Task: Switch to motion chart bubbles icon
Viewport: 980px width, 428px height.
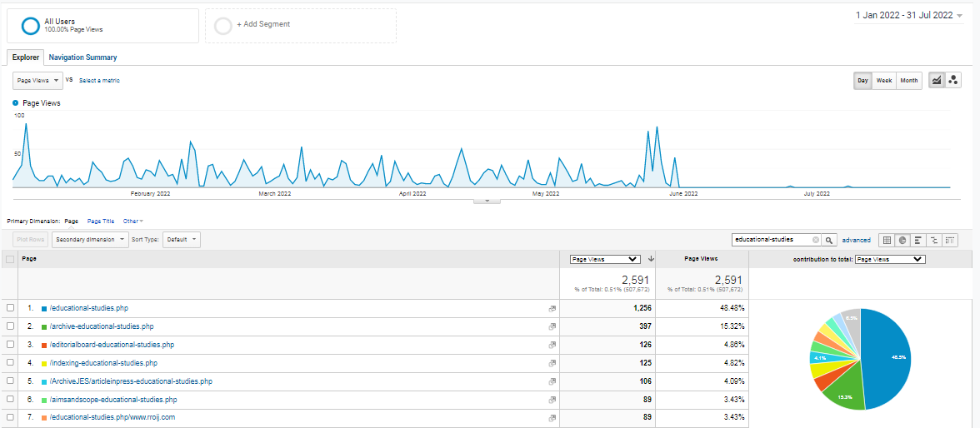Action: [953, 81]
